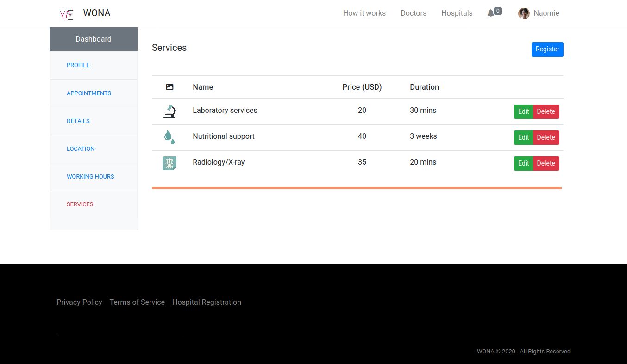Image resolution: width=627 pixels, height=364 pixels.
Task: Click the water drop Nutritional support icon
Action: coord(169,137)
